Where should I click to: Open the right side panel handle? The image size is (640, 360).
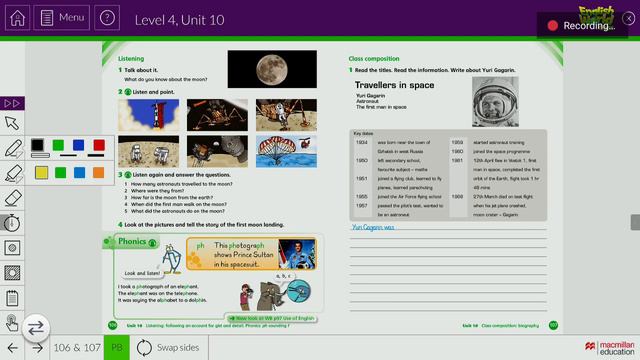pos(635,222)
